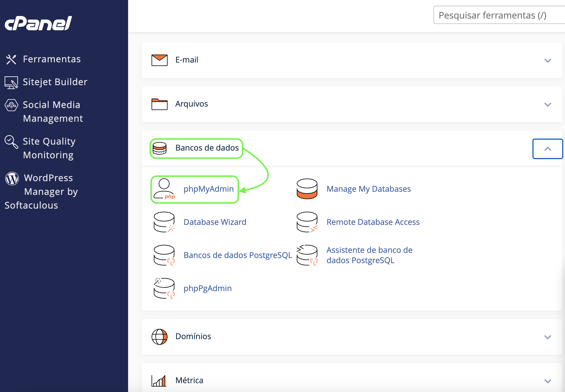Click the phpMyAdmin icon

pyautogui.click(x=164, y=189)
